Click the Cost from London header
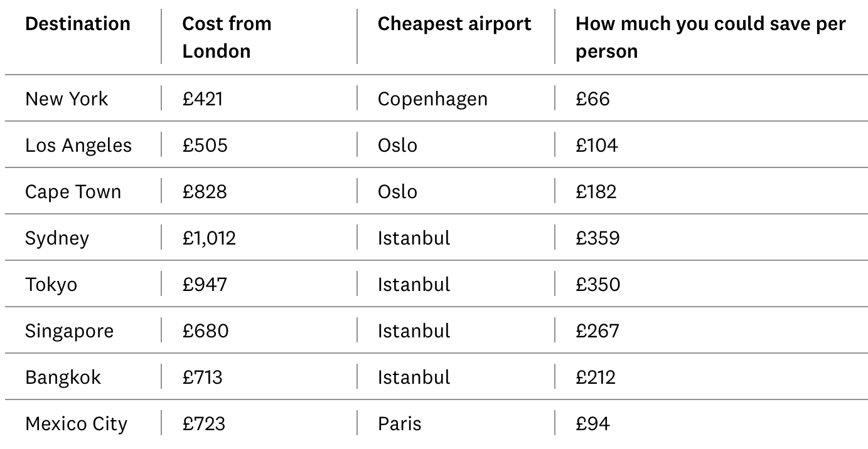This screenshot has width=868, height=449. (227, 37)
